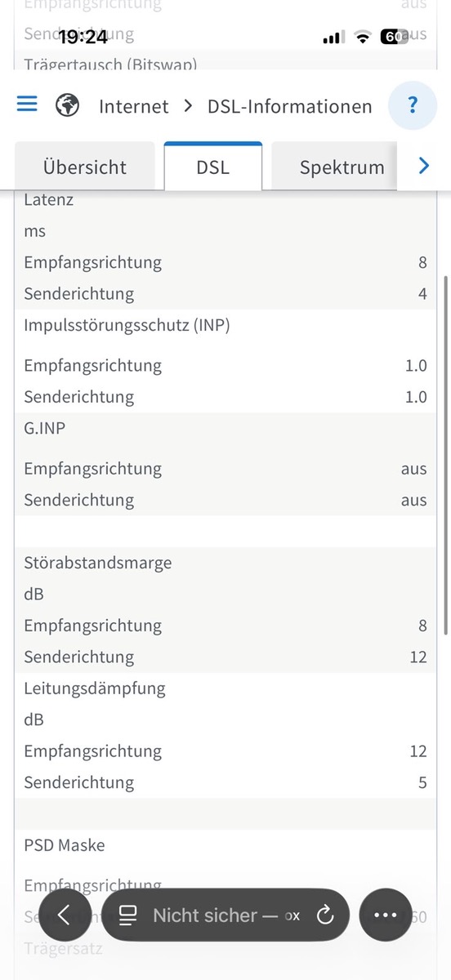The height and width of the screenshot is (980, 451).
Task: Open the Spektrum tab
Action: 342,167
